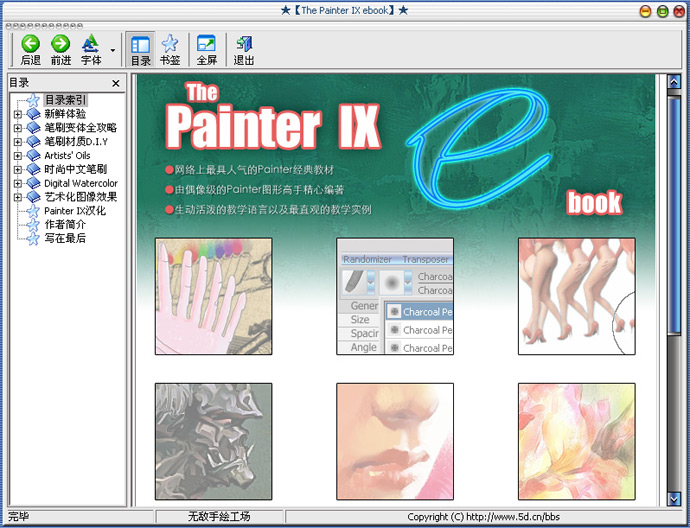Click the green Forward (前进) arrow icon
Viewport: 690px width, 528px height.
(60, 44)
